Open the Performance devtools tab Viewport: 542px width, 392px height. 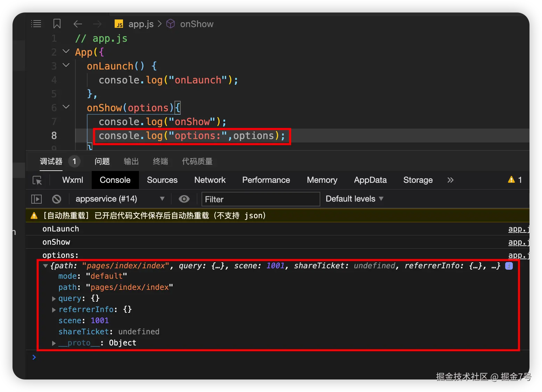[266, 180]
